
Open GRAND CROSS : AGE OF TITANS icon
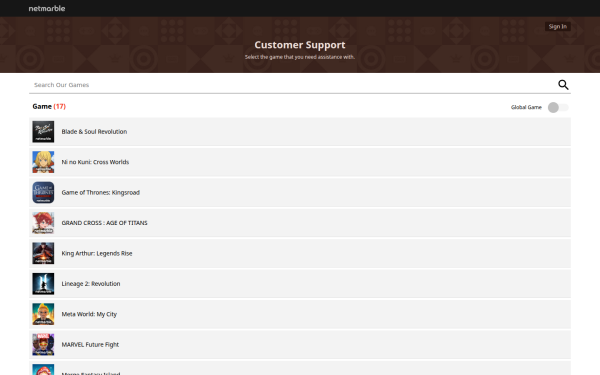(x=43, y=223)
